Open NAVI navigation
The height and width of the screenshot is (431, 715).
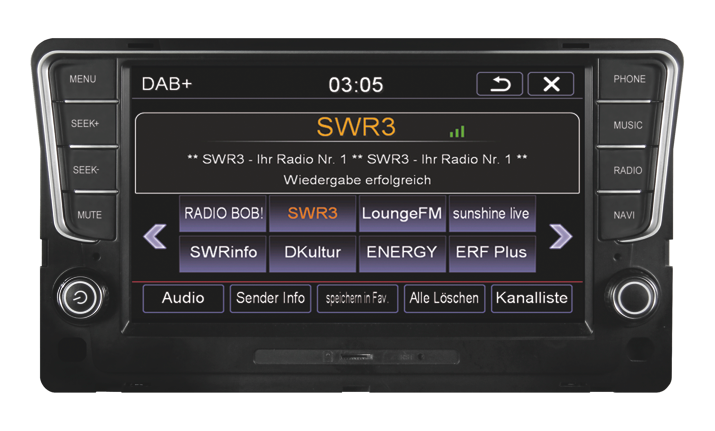[624, 215]
